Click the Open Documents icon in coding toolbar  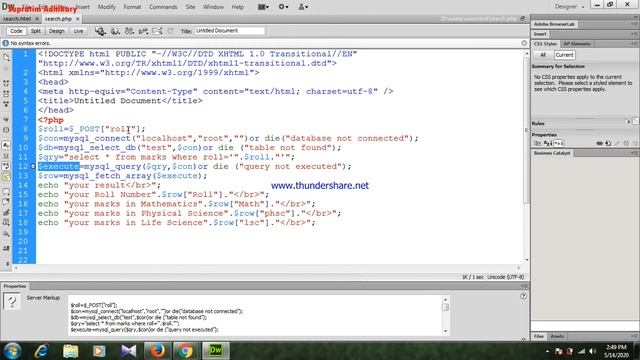point(6,57)
